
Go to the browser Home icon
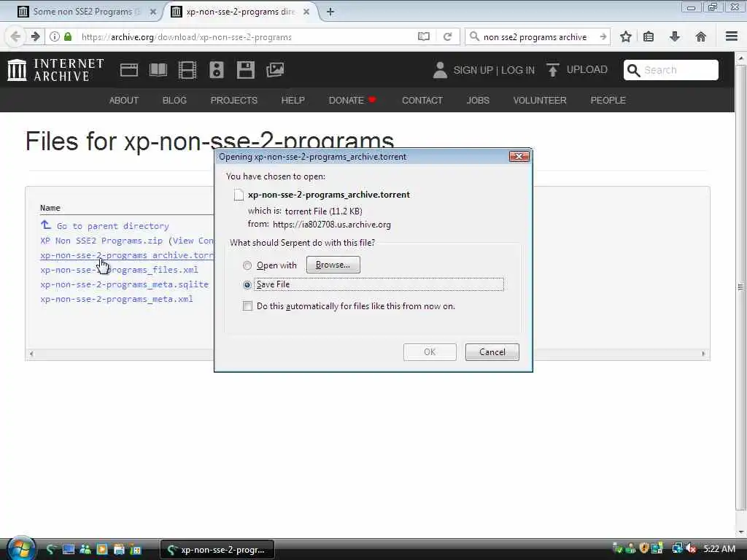(700, 36)
